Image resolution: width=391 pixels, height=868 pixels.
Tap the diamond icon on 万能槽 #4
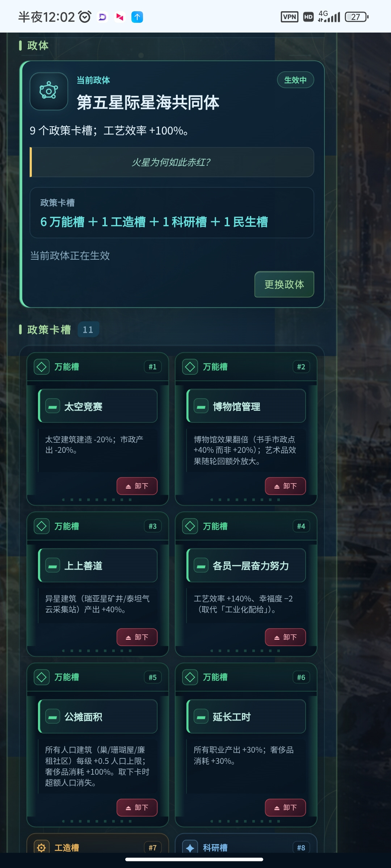190,526
